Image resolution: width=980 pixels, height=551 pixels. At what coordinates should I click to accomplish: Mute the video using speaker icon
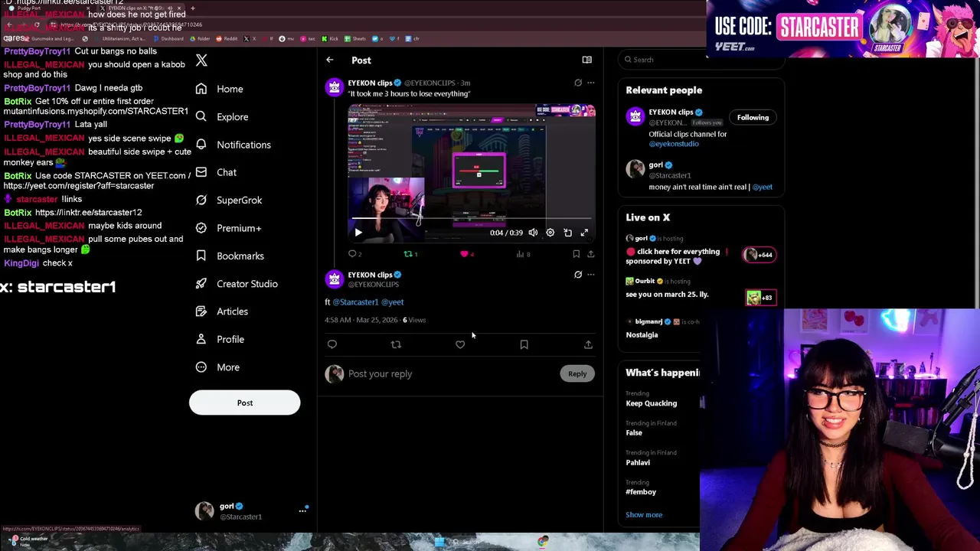pyautogui.click(x=533, y=233)
